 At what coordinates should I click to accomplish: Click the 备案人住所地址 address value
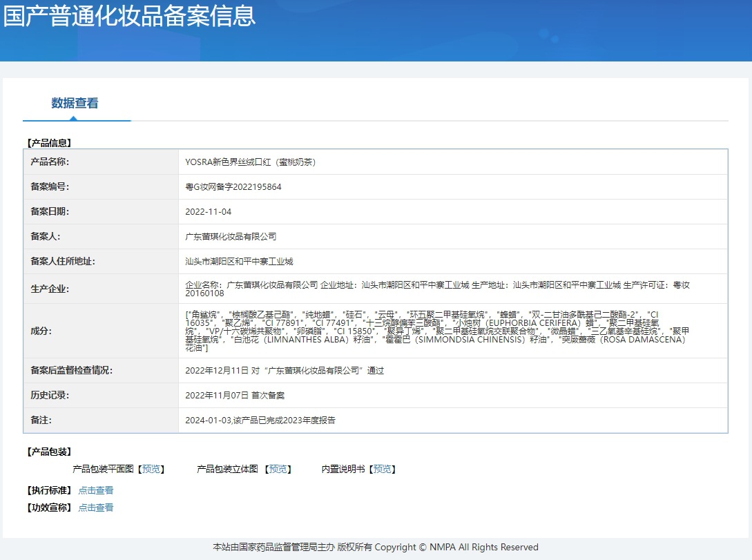point(239,262)
